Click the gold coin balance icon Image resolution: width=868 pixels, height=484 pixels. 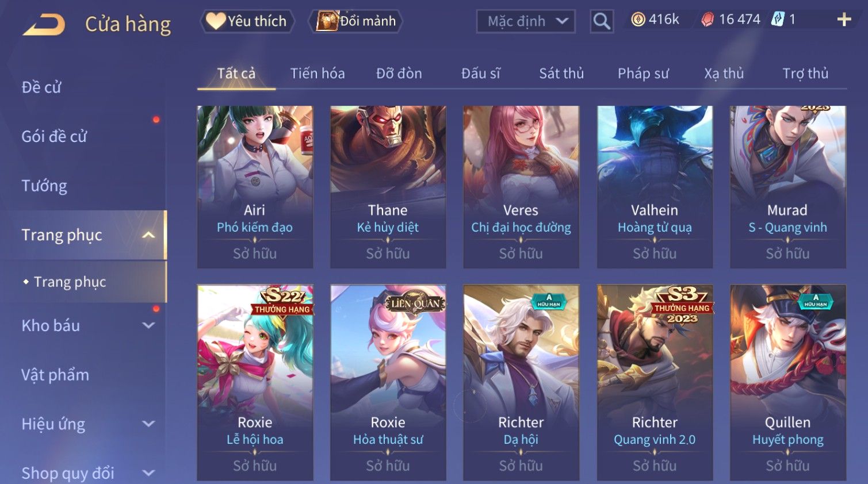coord(638,20)
